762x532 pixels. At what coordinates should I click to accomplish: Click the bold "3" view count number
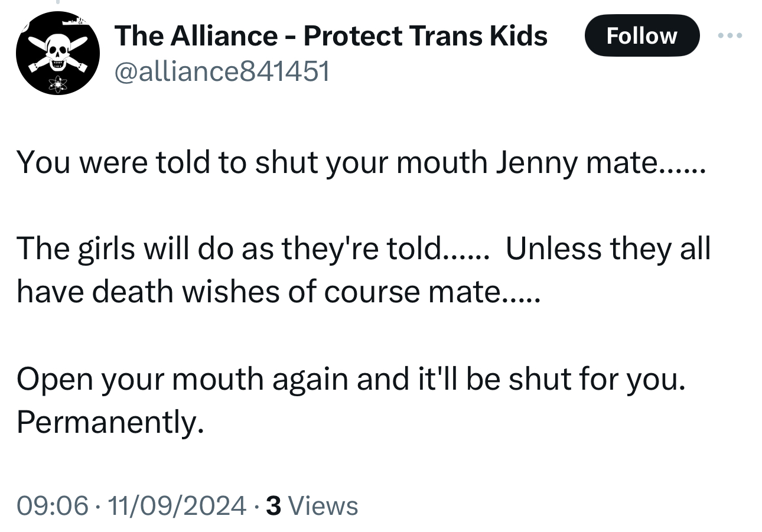coord(273,506)
